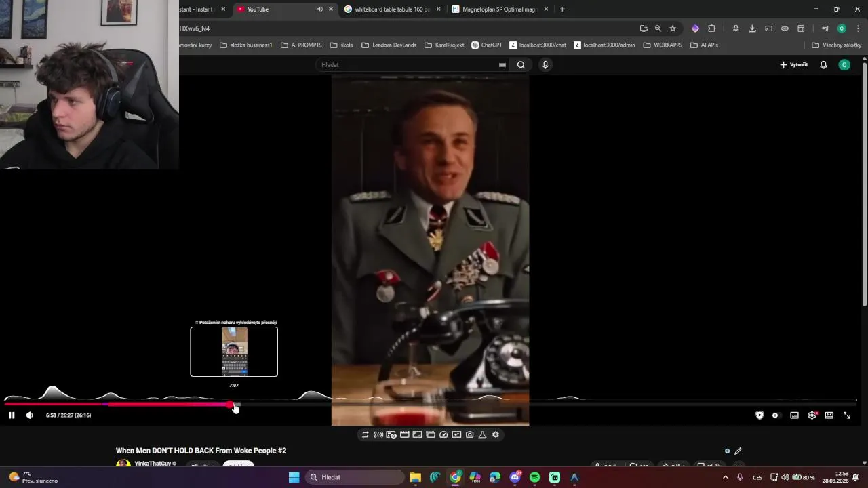Click the Windows taskbar Hledat search box
The height and width of the screenshot is (488, 868).
354,477
